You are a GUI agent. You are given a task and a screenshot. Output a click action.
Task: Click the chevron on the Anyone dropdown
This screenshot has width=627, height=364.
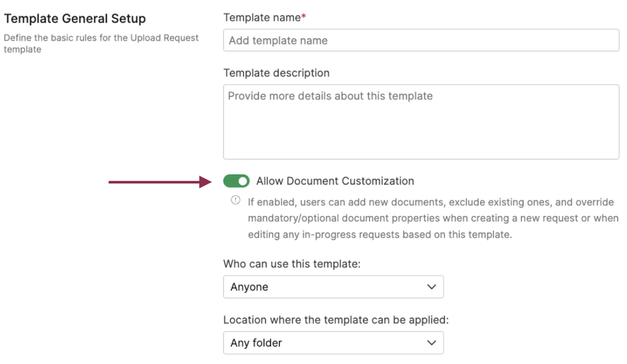click(x=431, y=287)
